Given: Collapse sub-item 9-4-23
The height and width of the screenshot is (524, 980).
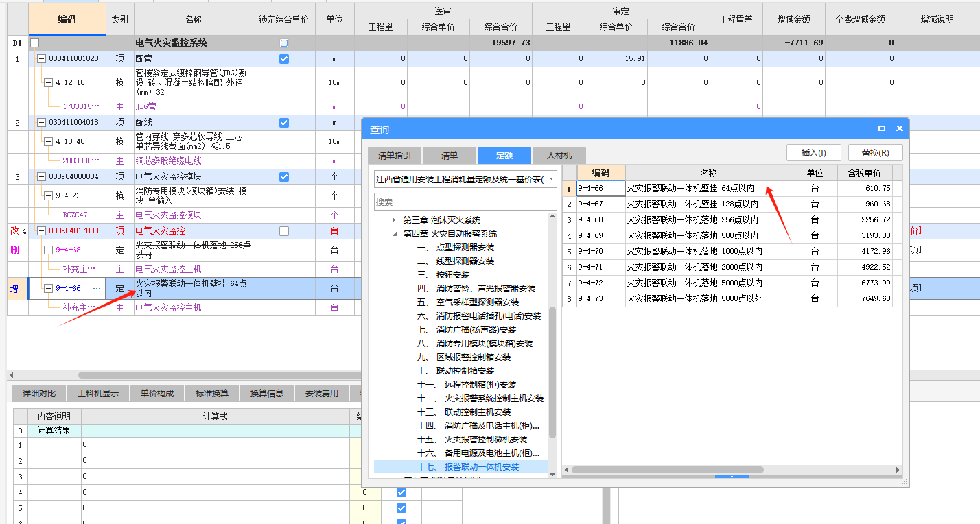Looking at the screenshot, I should (48, 195).
